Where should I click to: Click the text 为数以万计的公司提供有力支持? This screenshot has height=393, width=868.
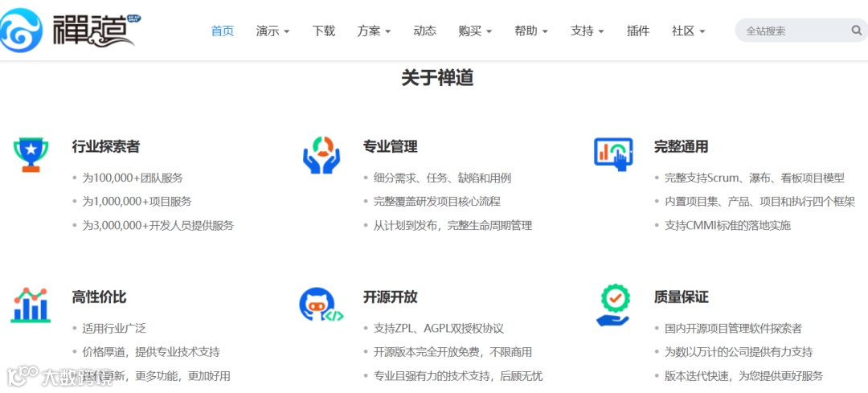click(739, 352)
